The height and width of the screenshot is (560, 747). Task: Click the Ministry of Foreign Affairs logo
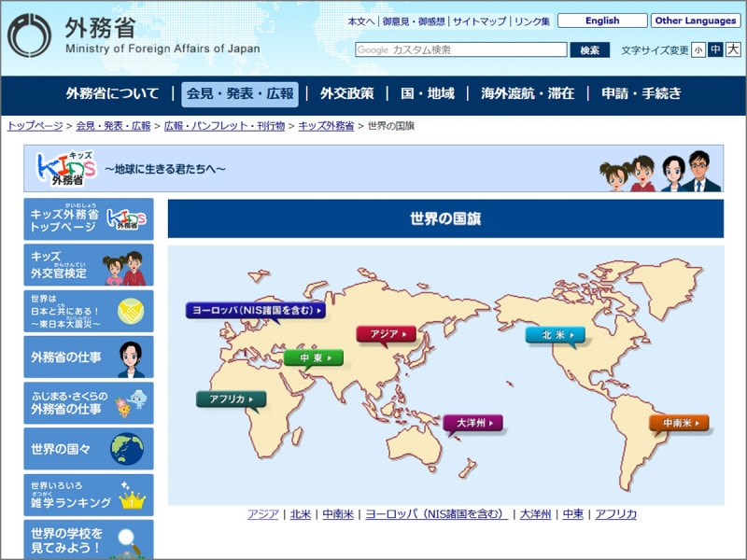[30, 36]
